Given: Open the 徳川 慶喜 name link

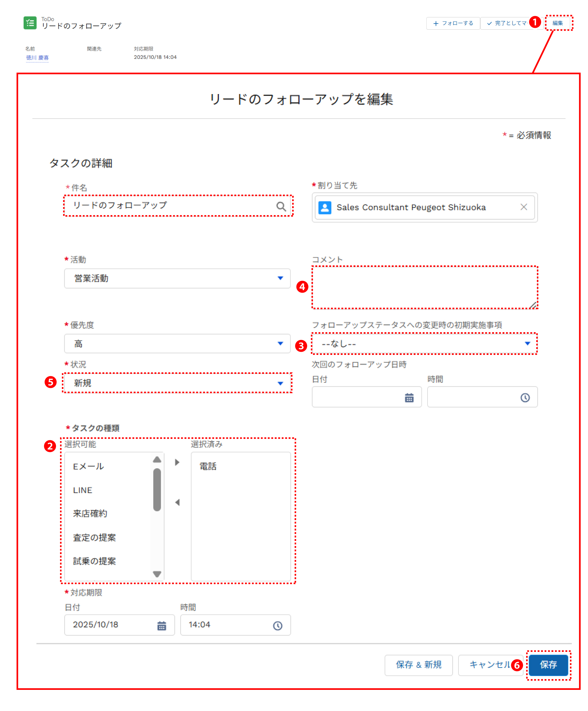Looking at the screenshot, I should click(37, 58).
